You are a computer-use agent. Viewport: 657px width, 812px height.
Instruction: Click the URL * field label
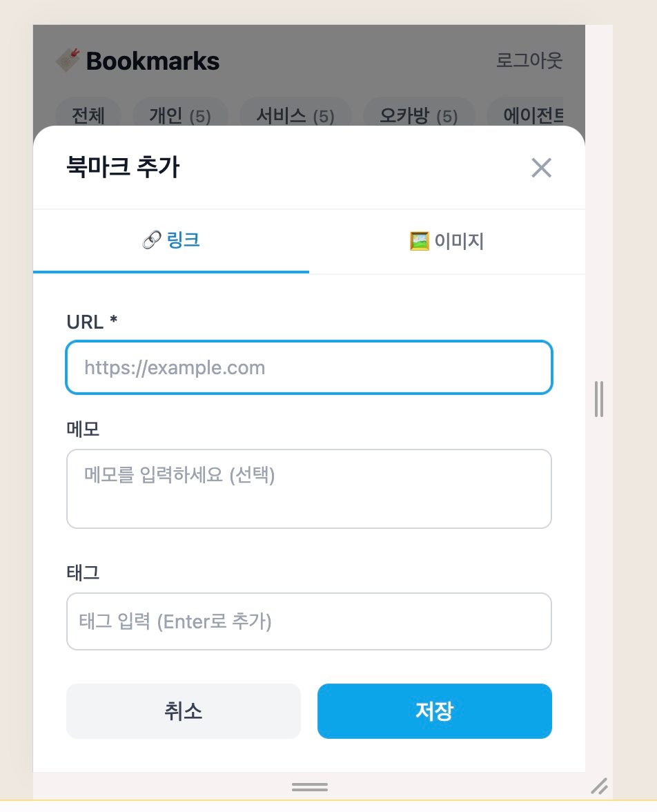tap(92, 322)
